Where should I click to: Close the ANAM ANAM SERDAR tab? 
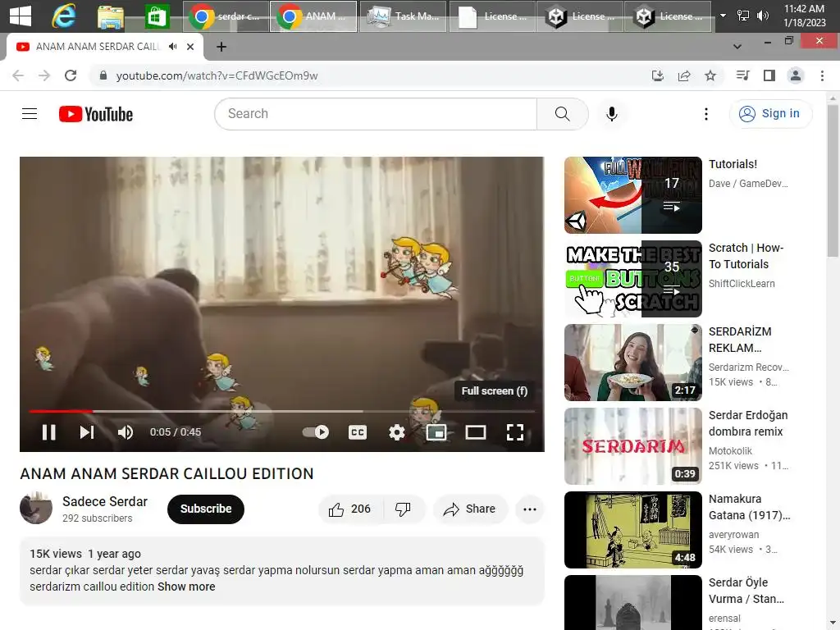point(190,47)
